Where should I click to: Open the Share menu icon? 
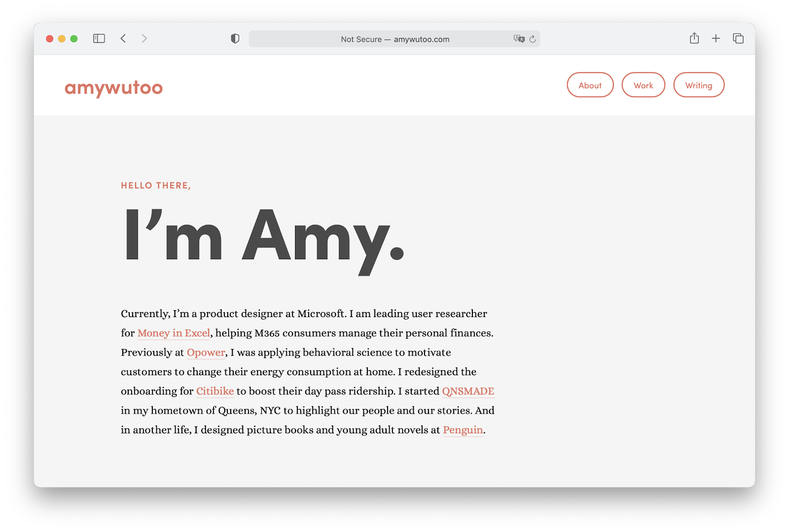[694, 38]
